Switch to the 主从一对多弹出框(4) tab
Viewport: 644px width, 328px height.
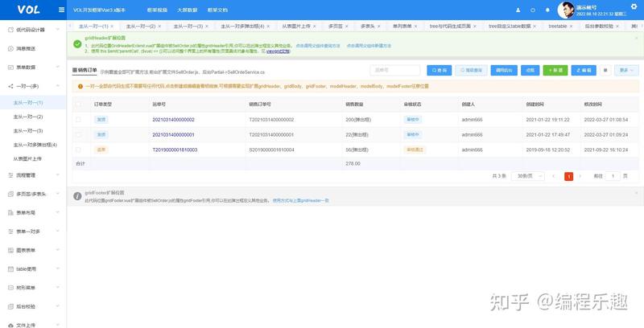click(242, 27)
